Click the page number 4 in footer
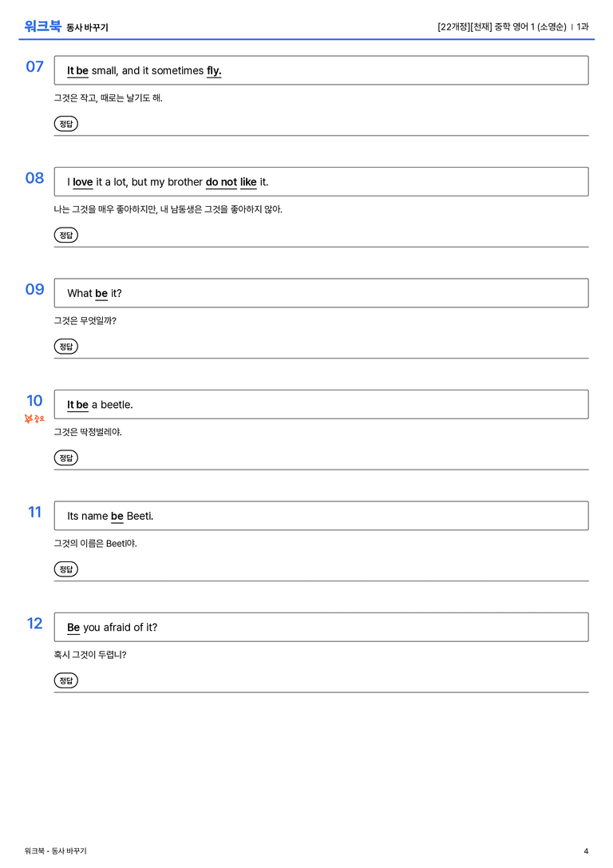Screen dimensions: 613x868 (x=586, y=851)
